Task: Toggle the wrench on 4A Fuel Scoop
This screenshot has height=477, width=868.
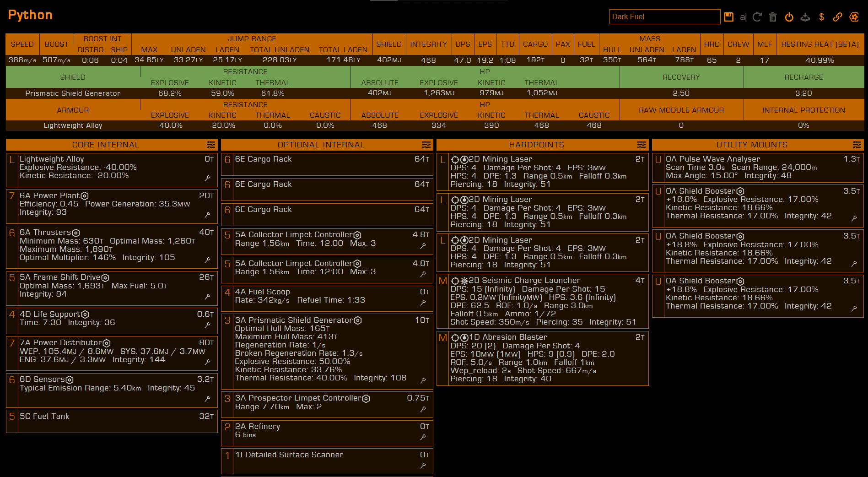Action: pos(423,303)
